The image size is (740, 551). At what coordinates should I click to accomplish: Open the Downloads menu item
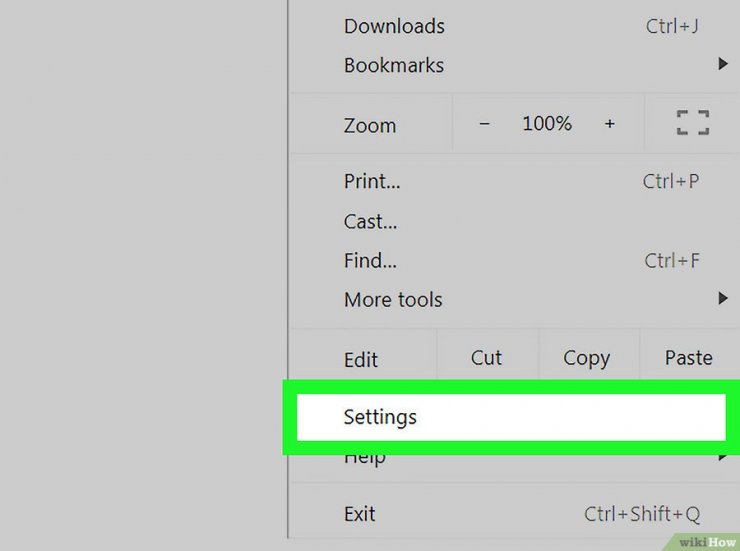point(514,26)
